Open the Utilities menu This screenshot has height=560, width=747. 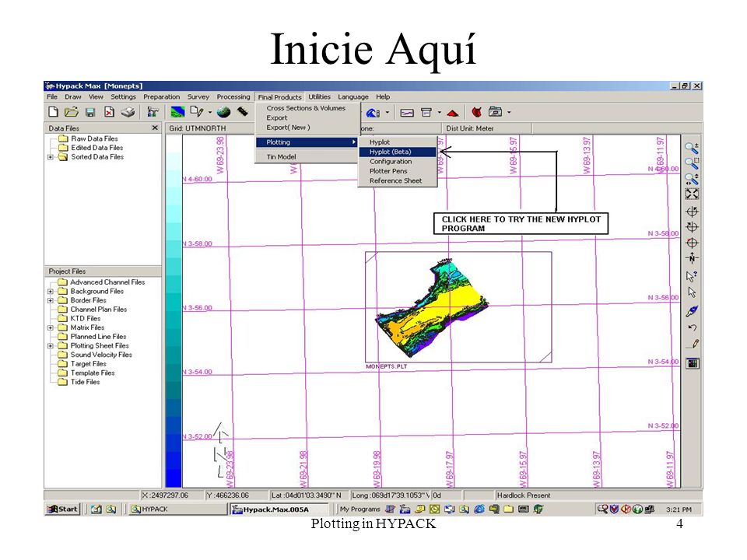pyautogui.click(x=319, y=96)
